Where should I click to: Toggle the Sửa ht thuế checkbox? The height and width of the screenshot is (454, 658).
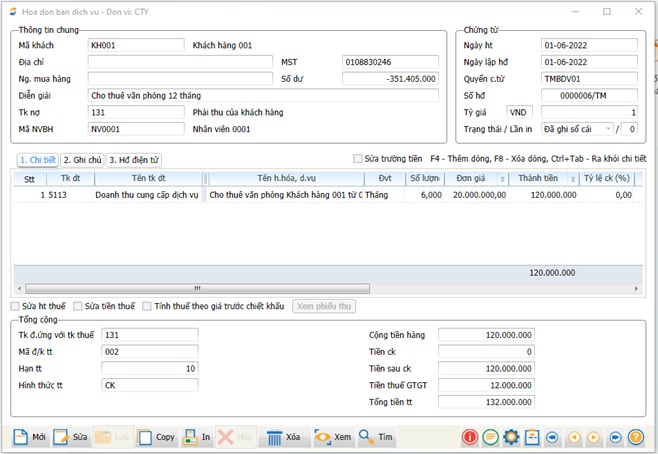click(x=15, y=306)
